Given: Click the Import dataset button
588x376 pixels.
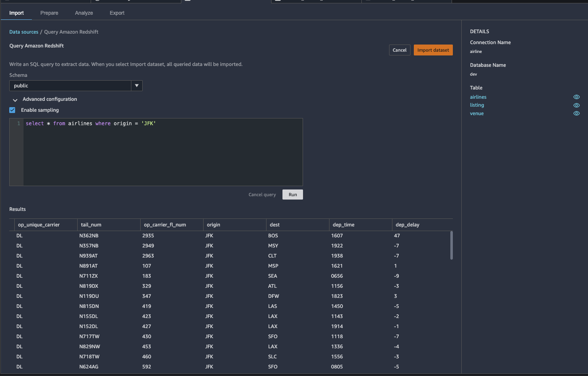Looking at the screenshot, I should click(x=433, y=50).
